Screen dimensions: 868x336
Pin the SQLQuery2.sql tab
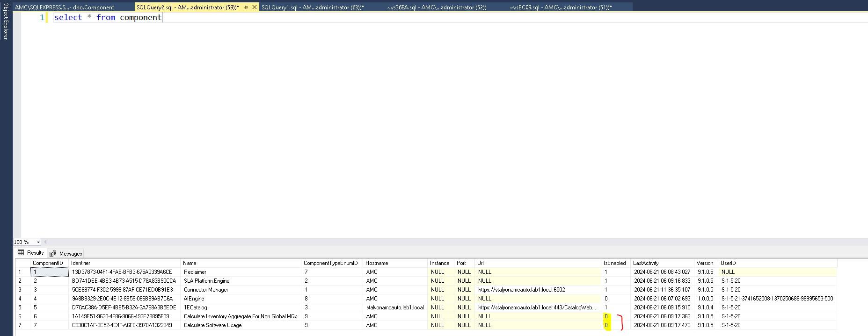coord(246,7)
